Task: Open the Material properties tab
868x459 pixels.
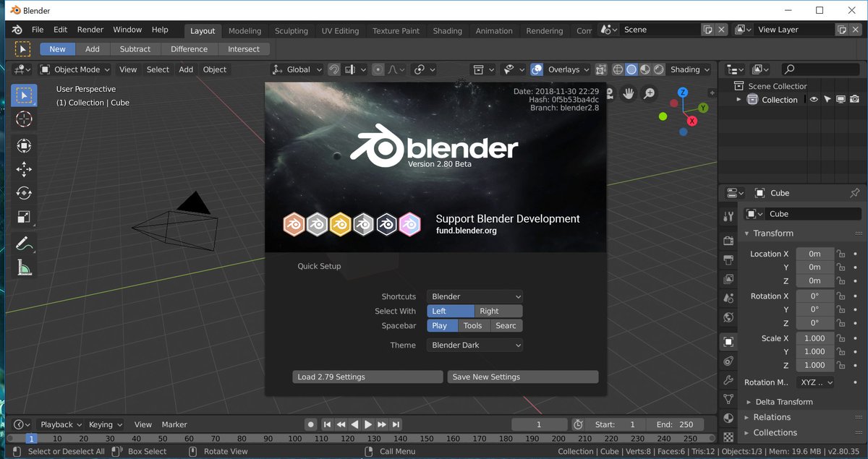Action: tap(728, 419)
